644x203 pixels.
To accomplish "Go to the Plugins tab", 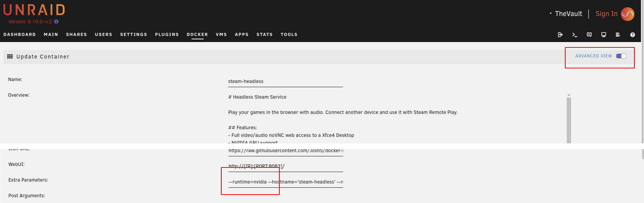I will (167, 34).
